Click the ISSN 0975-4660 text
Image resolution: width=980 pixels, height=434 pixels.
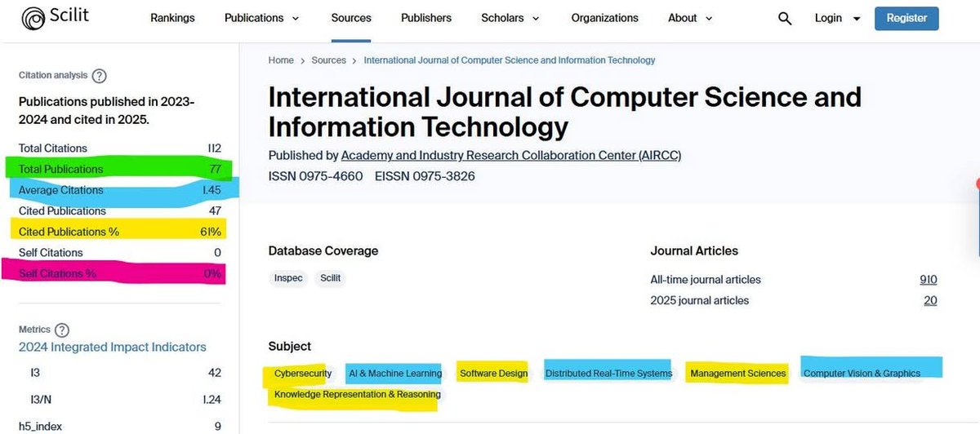click(x=318, y=176)
